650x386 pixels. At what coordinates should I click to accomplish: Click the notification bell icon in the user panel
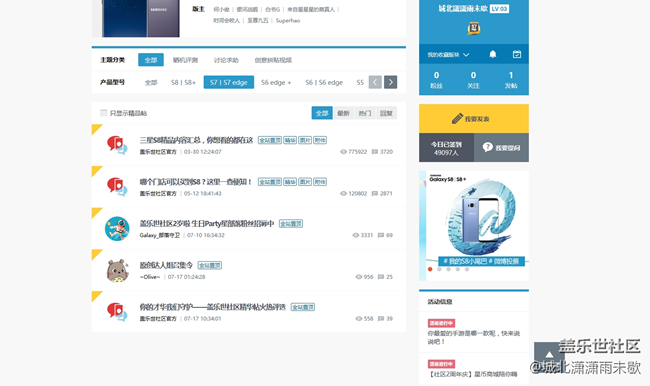coord(492,54)
